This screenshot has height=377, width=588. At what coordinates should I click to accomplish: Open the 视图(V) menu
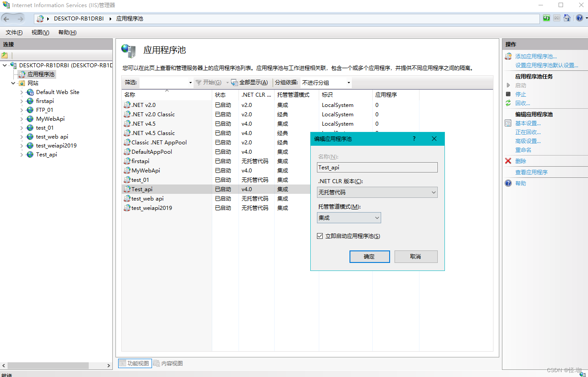point(40,33)
